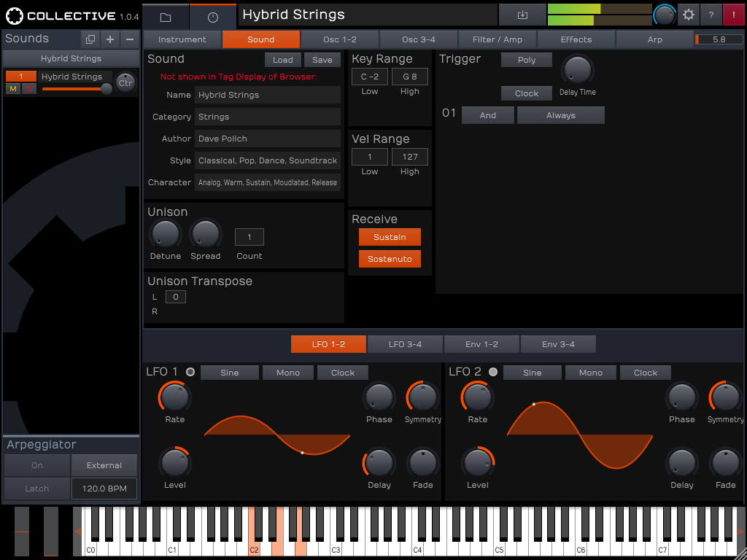Click the LFO 1 Phase knob
747x560 pixels.
click(379, 397)
